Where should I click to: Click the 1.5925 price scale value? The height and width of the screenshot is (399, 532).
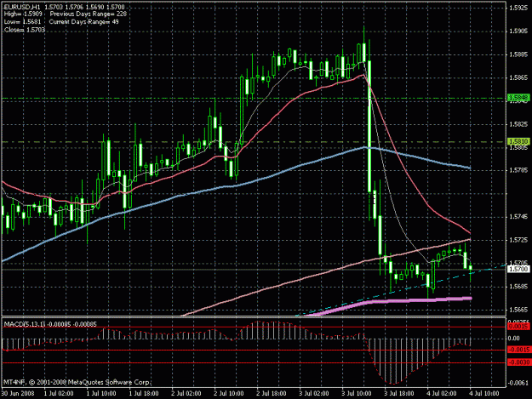(518, 8)
